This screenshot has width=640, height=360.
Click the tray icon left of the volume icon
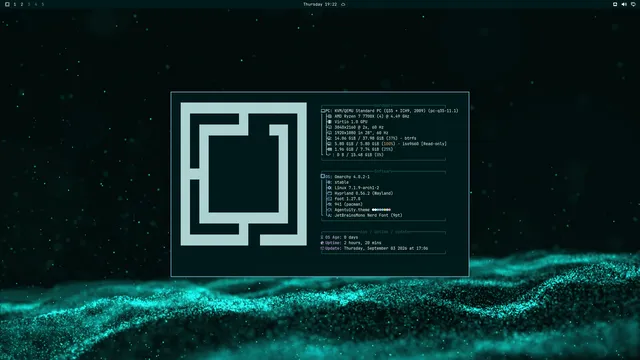coord(615,4)
